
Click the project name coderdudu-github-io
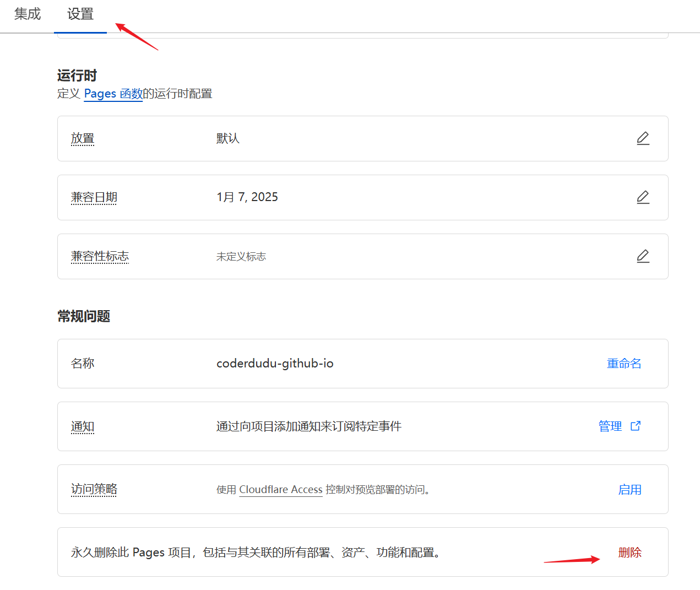click(275, 364)
